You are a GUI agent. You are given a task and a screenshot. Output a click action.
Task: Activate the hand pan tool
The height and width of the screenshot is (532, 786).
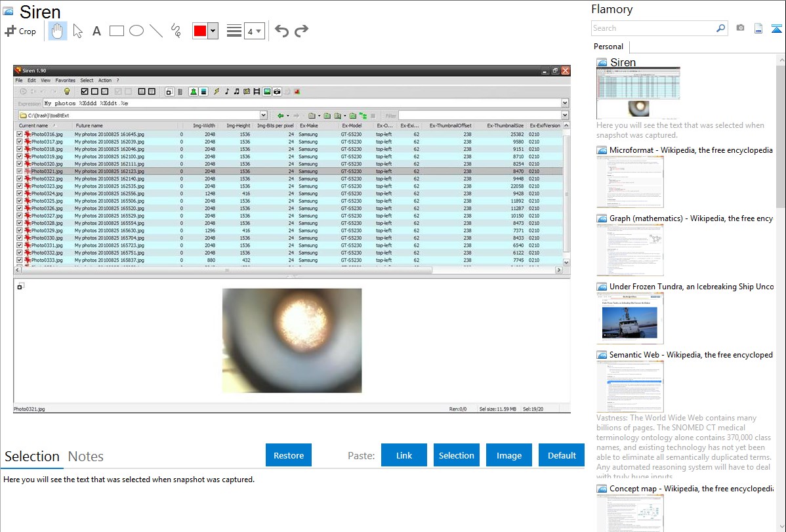pos(58,31)
